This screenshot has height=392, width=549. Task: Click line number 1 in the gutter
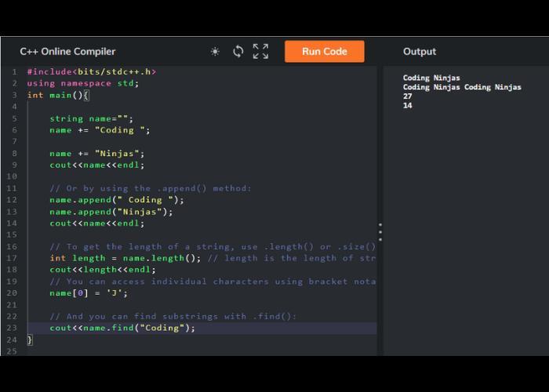(x=14, y=72)
